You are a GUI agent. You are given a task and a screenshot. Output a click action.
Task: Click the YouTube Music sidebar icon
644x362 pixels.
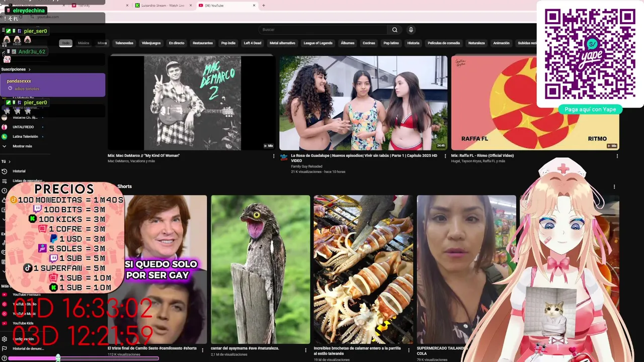pyautogui.click(x=4, y=314)
